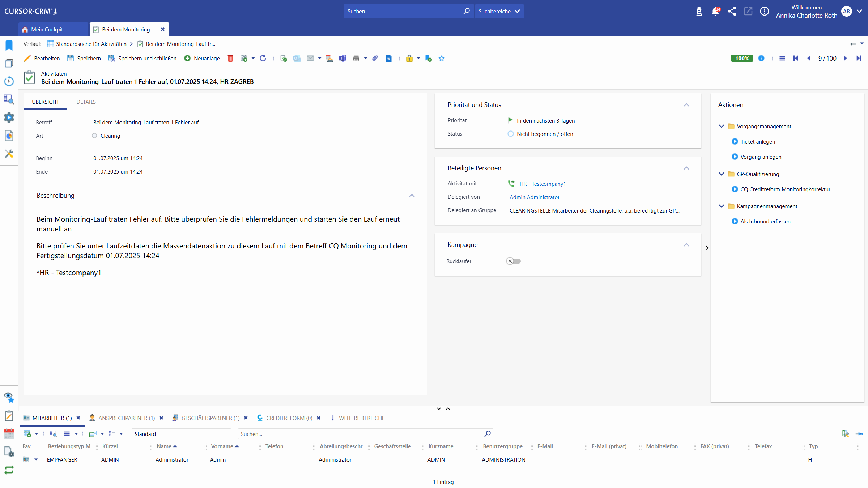This screenshot has width=868, height=488.
Task: Click the copy record icon
Action: [x=244, y=58]
